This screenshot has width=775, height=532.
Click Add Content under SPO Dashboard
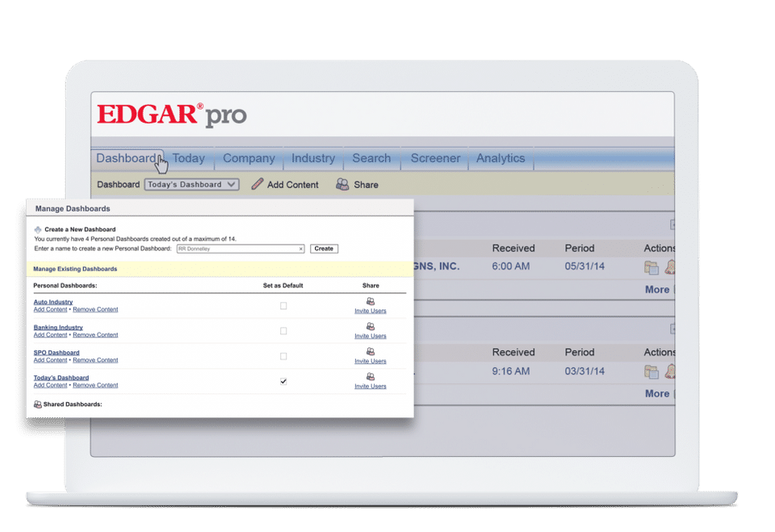pyautogui.click(x=50, y=360)
